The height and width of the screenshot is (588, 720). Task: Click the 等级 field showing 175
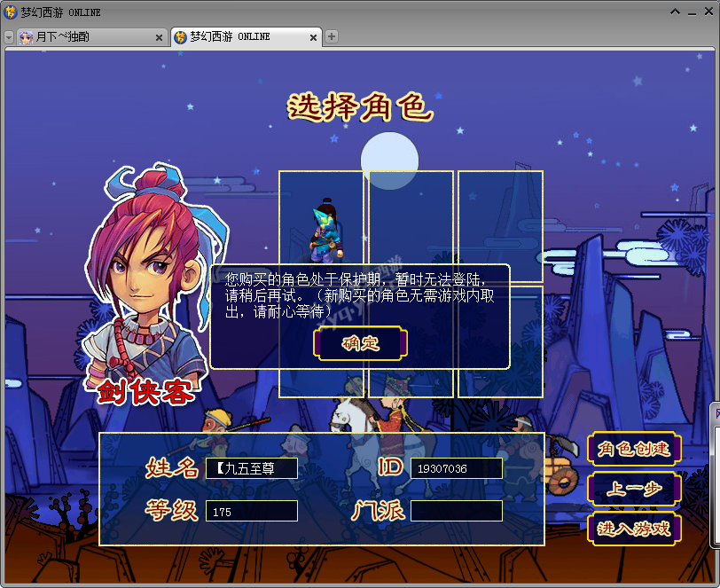(252, 511)
